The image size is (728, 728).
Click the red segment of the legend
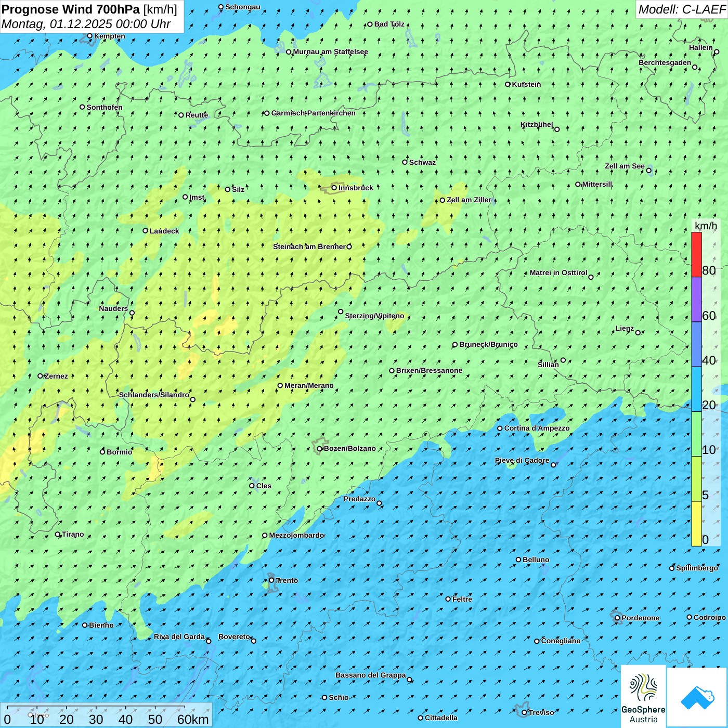coord(696,254)
